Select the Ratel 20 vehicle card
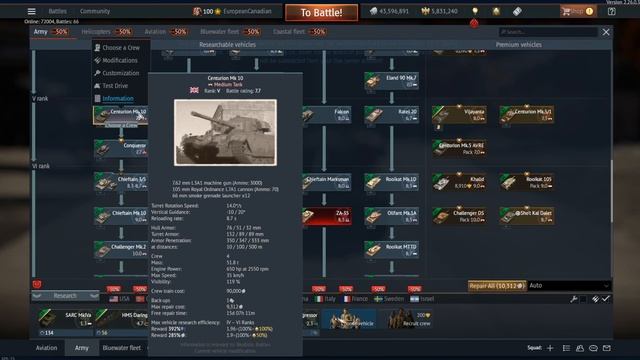 coord(391,115)
